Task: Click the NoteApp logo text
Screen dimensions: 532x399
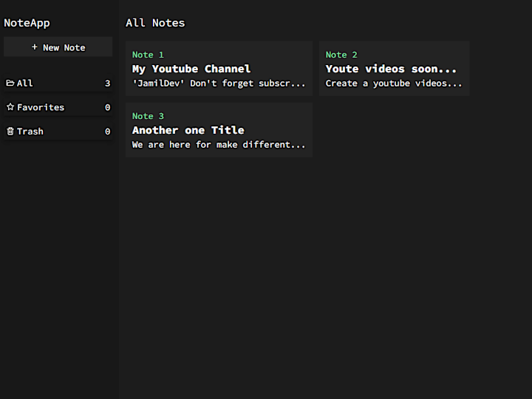Action: pos(27,23)
